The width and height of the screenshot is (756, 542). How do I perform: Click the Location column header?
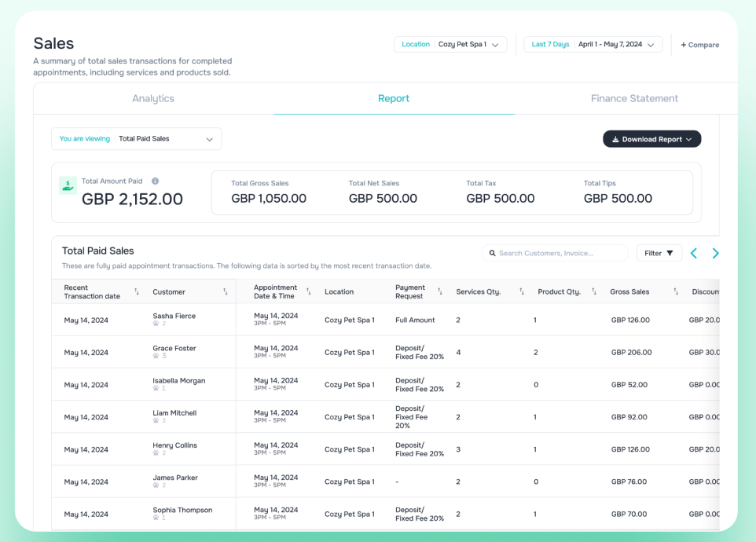339,291
